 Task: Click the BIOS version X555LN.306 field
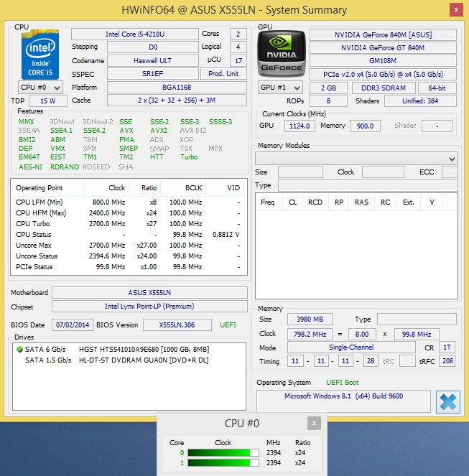pos(177,325)
